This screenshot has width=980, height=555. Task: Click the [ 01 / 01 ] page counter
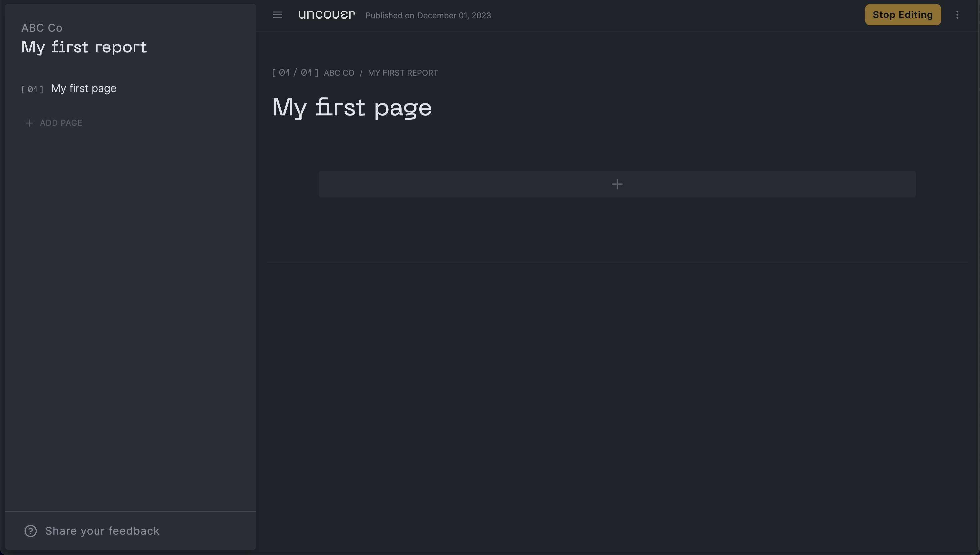(x=295, y=72)
